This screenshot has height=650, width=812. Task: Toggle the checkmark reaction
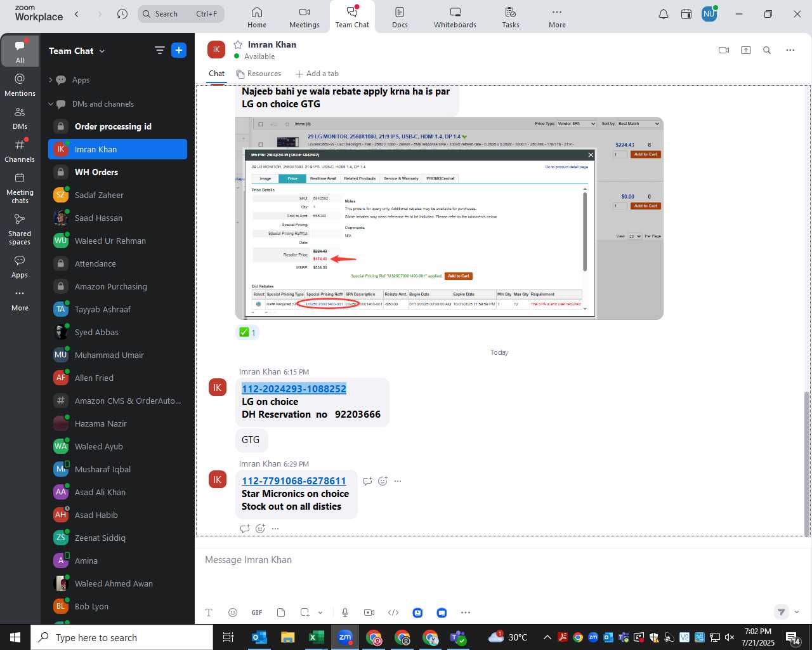point(247,332)
